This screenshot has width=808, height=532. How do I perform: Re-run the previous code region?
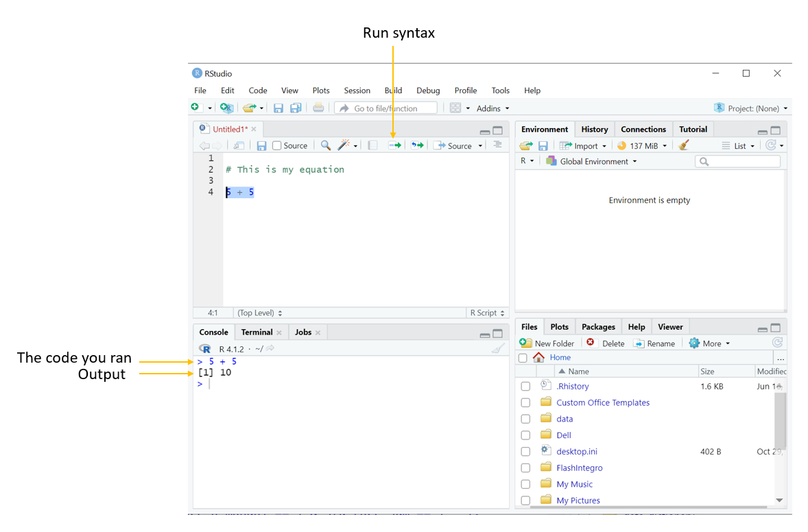[x=418, y=146]
